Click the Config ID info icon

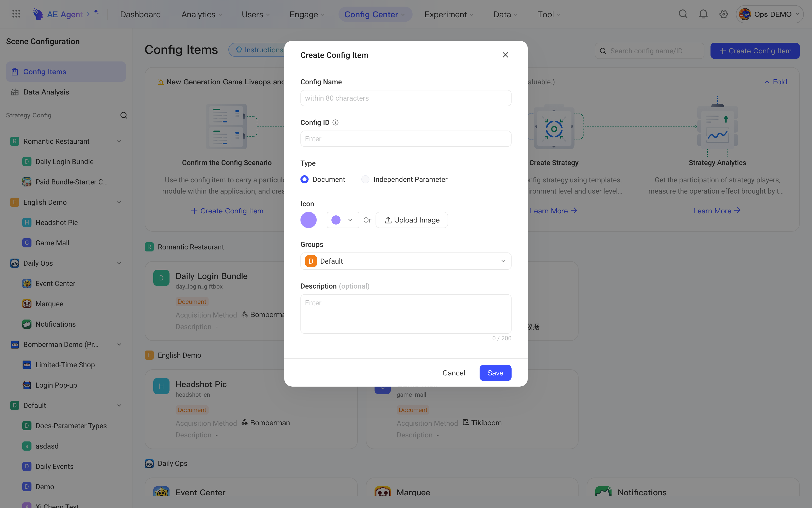tap(335, 123)
